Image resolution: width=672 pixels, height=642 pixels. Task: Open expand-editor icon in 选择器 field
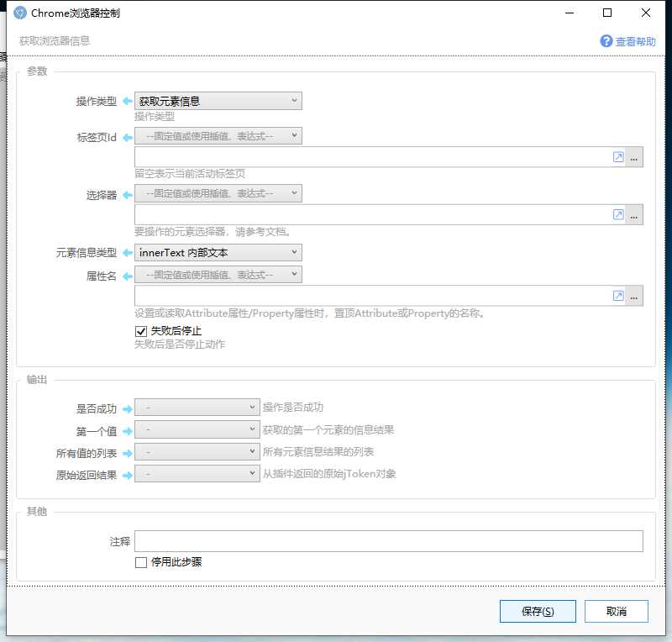click(x=618, y=214)
